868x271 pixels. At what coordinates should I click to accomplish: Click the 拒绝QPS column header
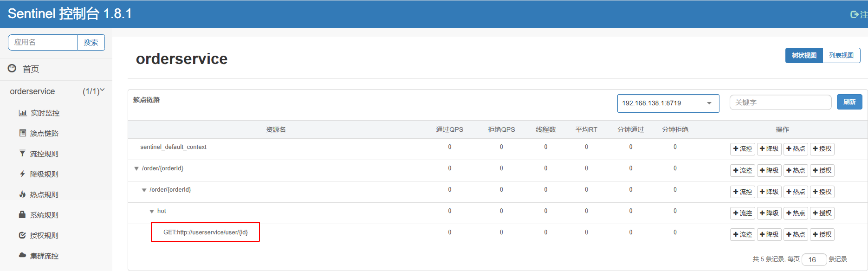pos(501,129)
